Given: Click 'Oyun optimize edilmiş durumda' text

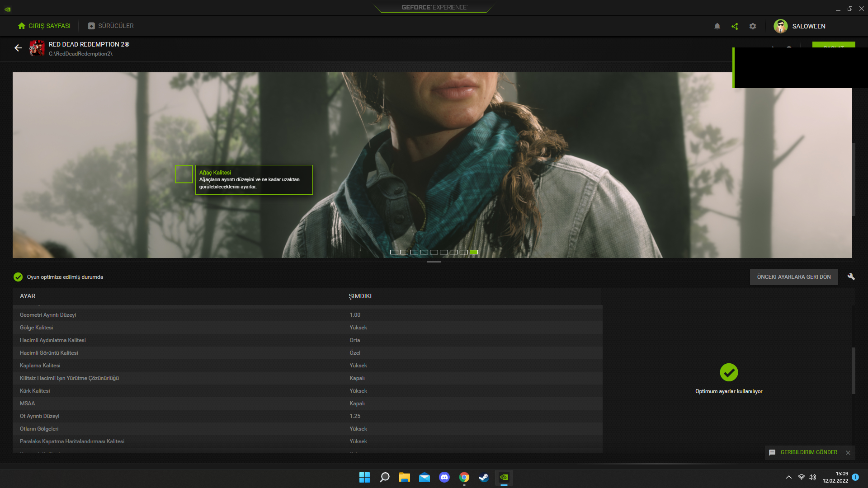Looking at the screenshot, I should click(x=65, y=277).
